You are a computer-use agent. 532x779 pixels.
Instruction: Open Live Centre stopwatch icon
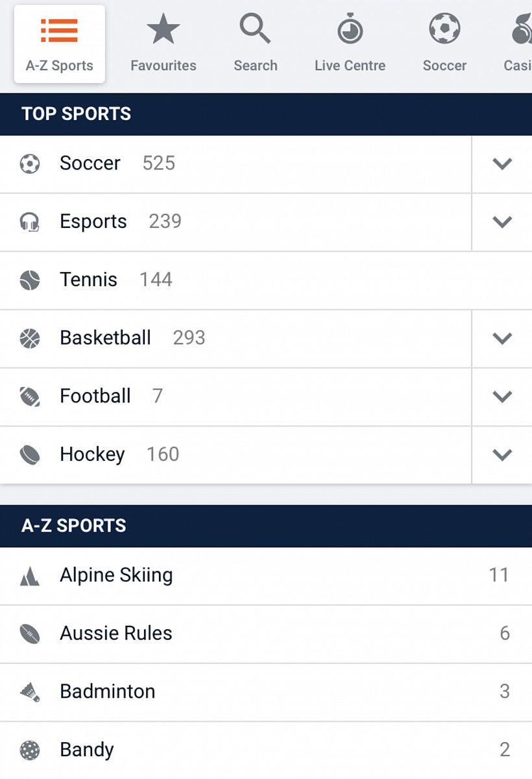tap(350, 30)
